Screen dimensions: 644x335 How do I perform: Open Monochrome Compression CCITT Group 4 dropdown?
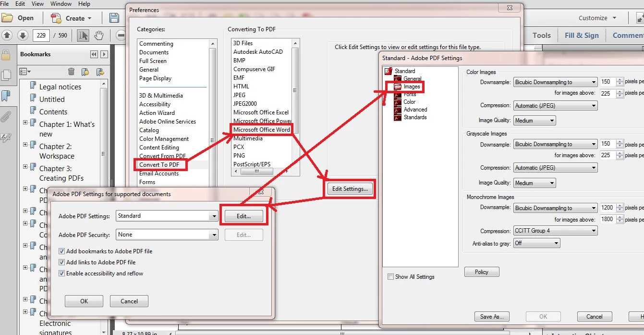pos(555,231)
